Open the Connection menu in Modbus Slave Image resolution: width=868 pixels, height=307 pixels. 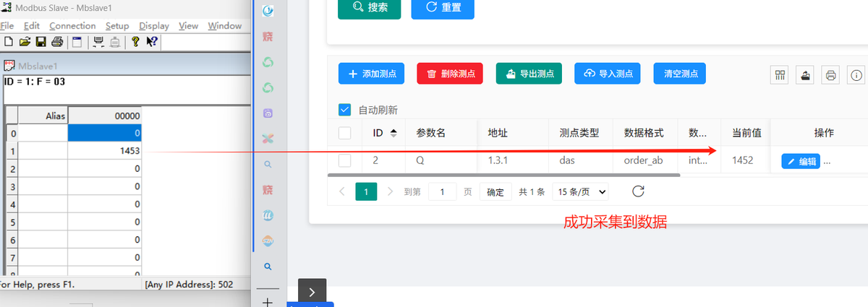pos(72,26)
